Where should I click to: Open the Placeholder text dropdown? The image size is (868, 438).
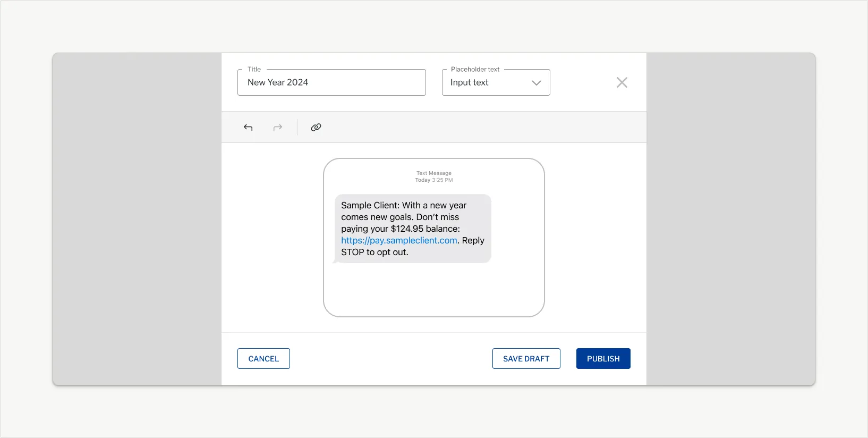(x=496, y=82)
